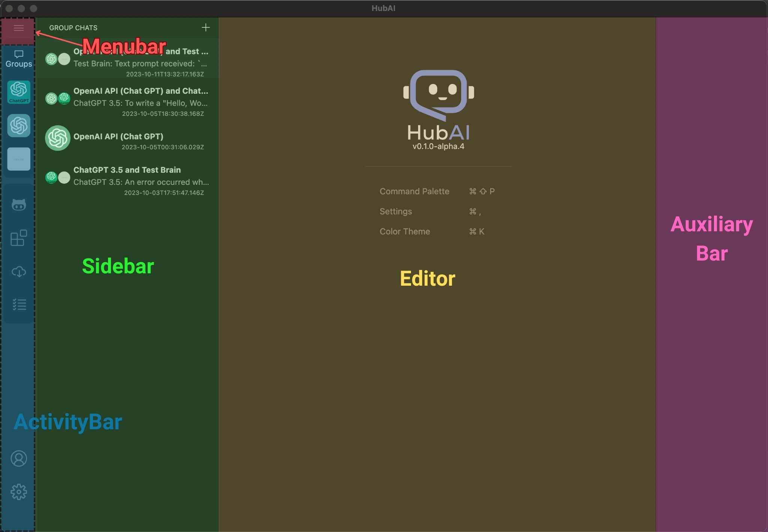Click preview 'Test Brain: Text prompt received'
The image size is (768, 532).
point(140,63)
